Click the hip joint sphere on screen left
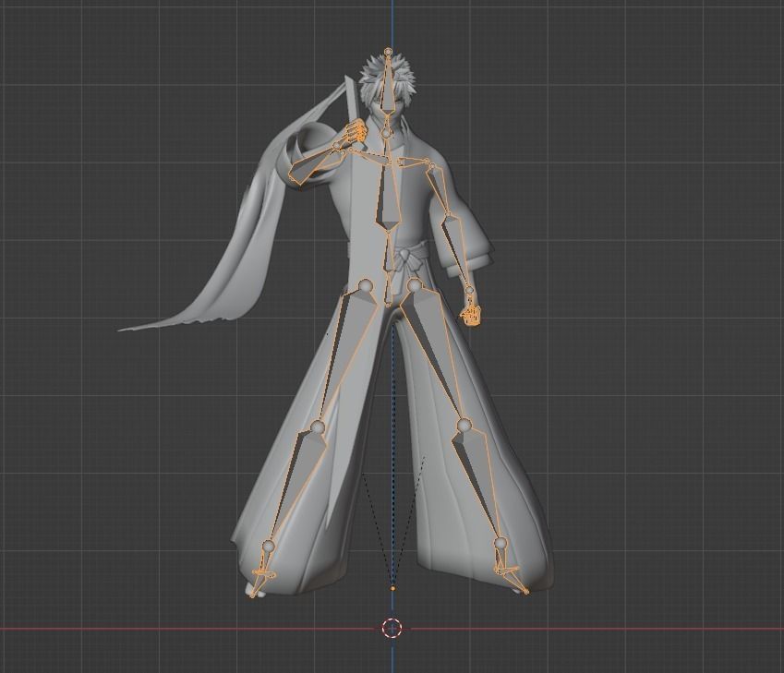This screenshot has width=784, height=673. point(366,286)
